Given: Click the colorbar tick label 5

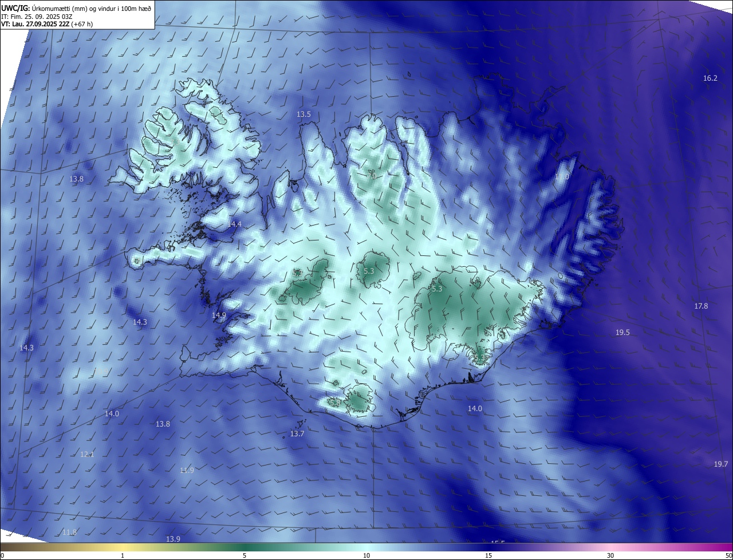Looking at the screenshot, I should (245, 555).
